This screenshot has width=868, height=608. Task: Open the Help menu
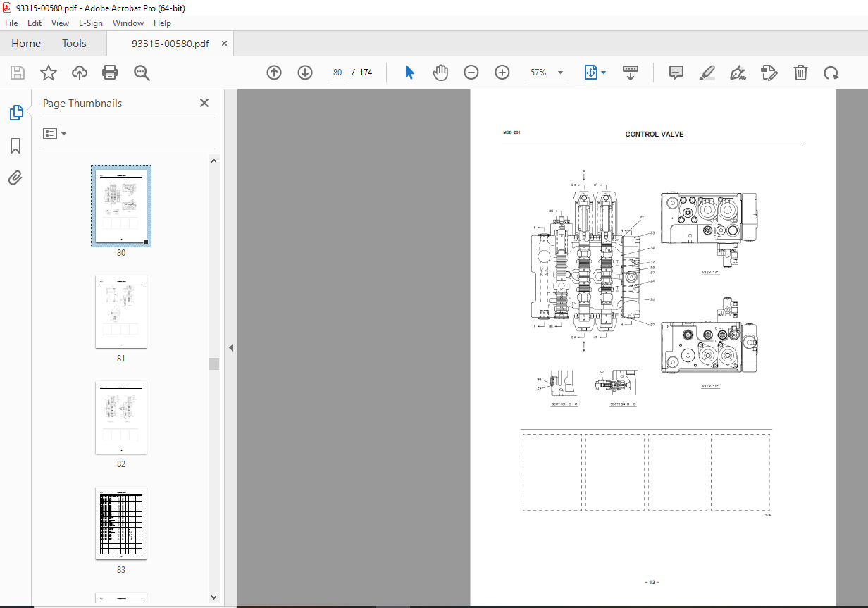(163, 23)
